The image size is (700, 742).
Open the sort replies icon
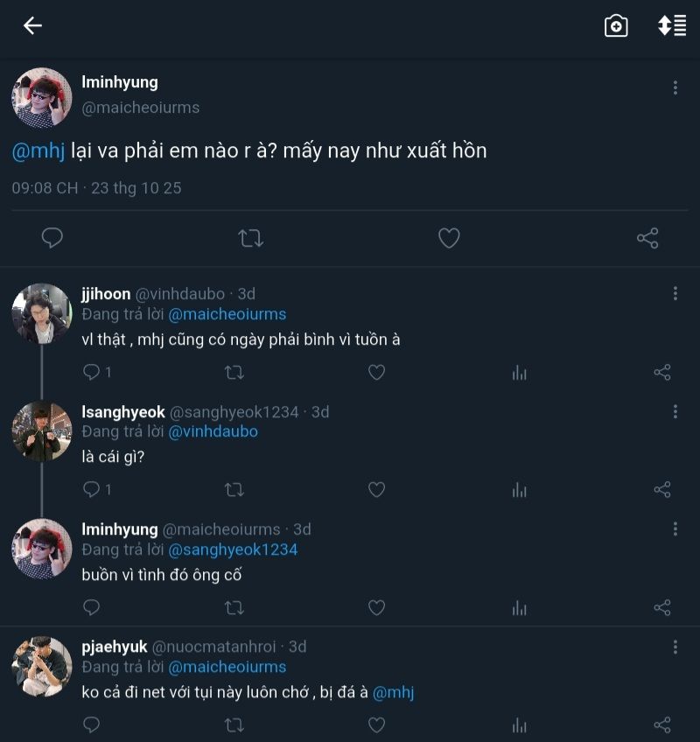click(x=672, y=26)
